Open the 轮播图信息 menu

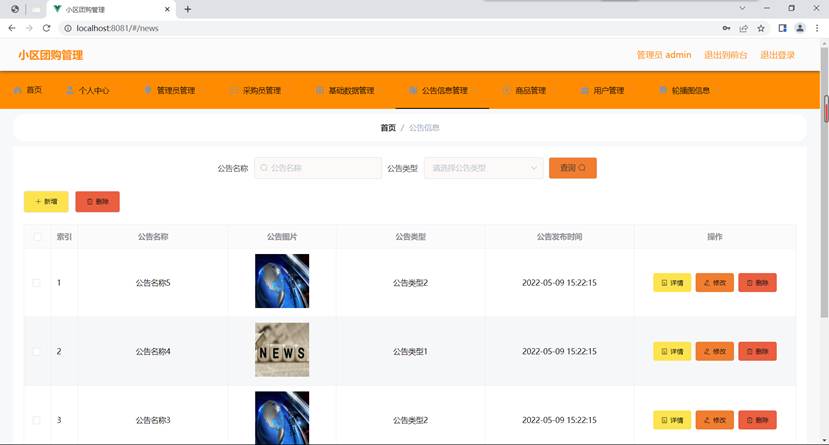(684, 90)
